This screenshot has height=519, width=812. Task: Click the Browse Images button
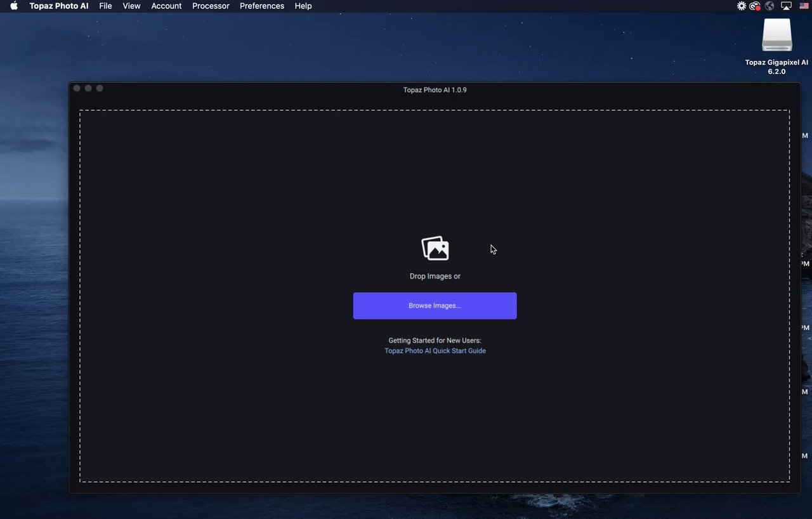pos(435,306)
